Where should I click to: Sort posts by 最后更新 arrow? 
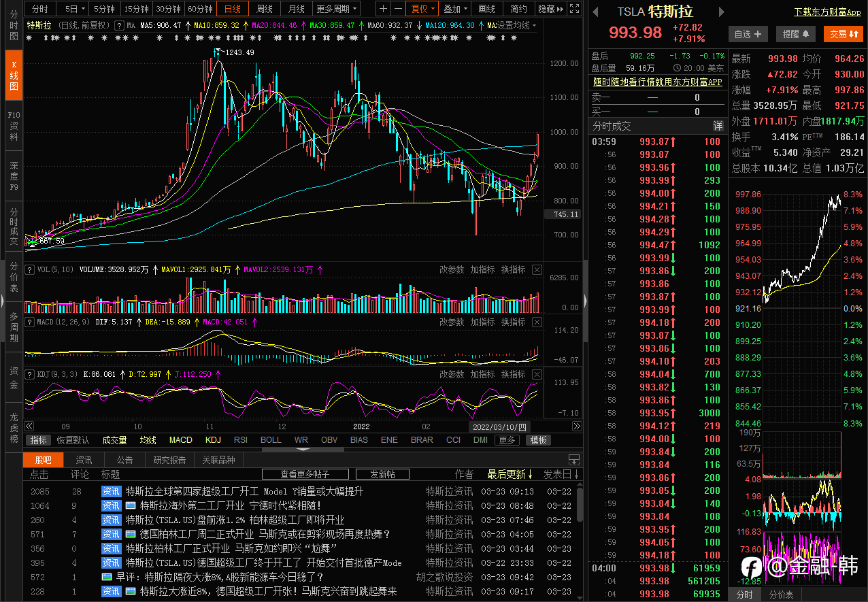point(510,474)
